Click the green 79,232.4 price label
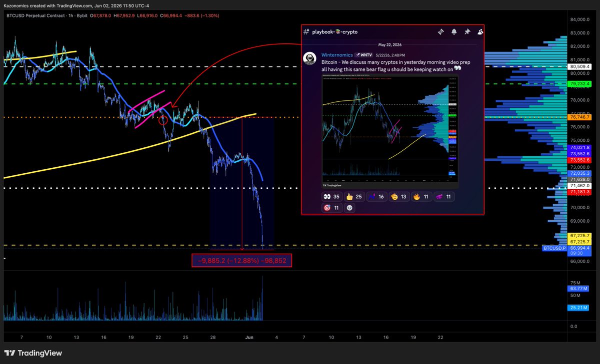This screenshot has height=364, width=600. tap(580, 83)
